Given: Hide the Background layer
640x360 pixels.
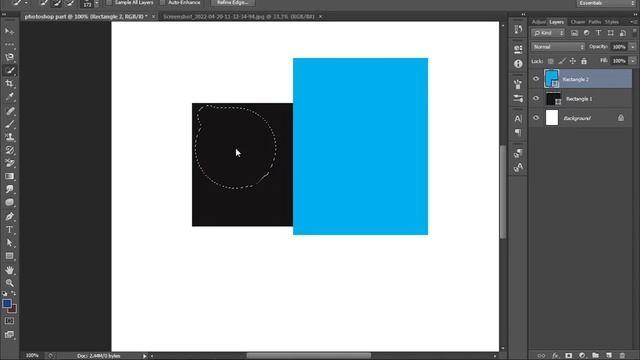Looking at the screenshot, I should (536, 118).
